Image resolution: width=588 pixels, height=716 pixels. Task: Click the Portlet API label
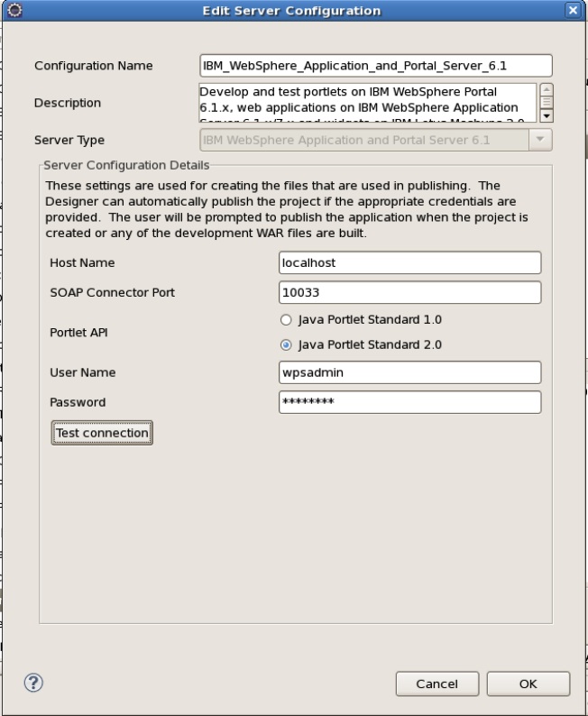pyautogui.click(x=78, y=333)
